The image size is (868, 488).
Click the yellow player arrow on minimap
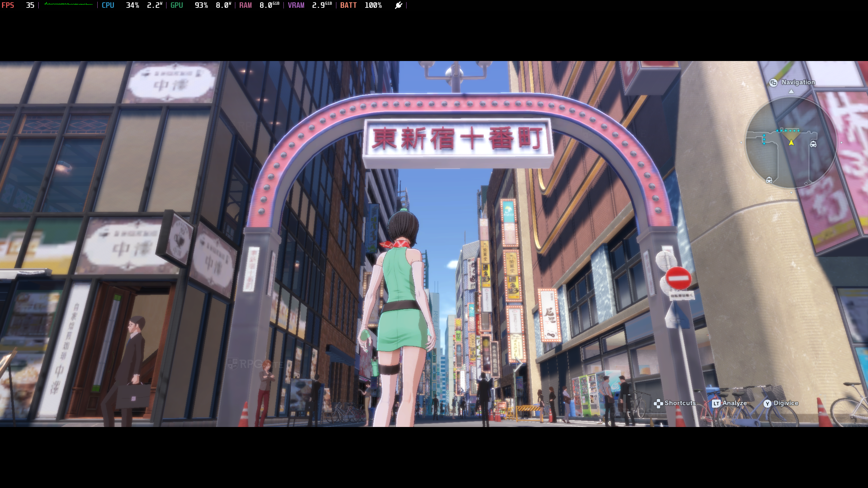pyautogui.click(x=791, y=143)
